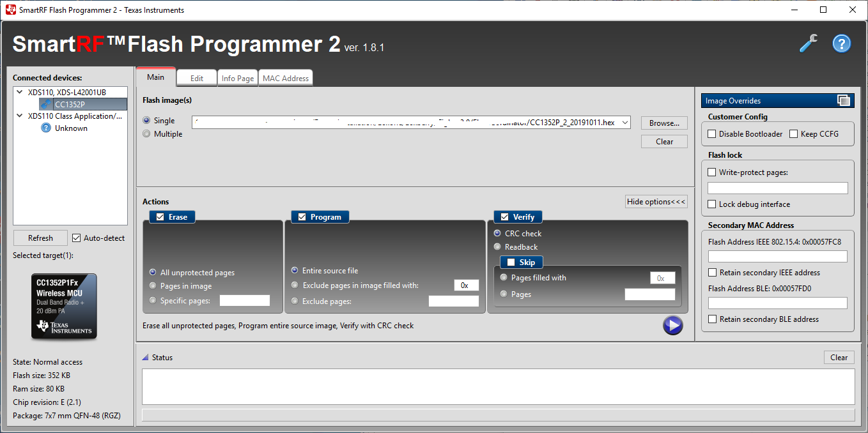This screenshot has height=433, width=868.
Task: Click the Browse... button
Action: (664, 123)
